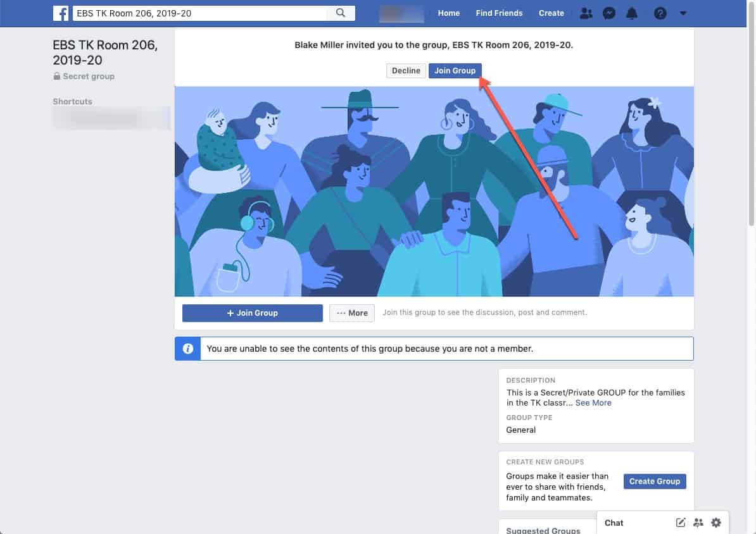Image resolution: width=756 pixels, height=534 pixels.
Task: Open Chat options with the gear icon
Action: (715, 523)
